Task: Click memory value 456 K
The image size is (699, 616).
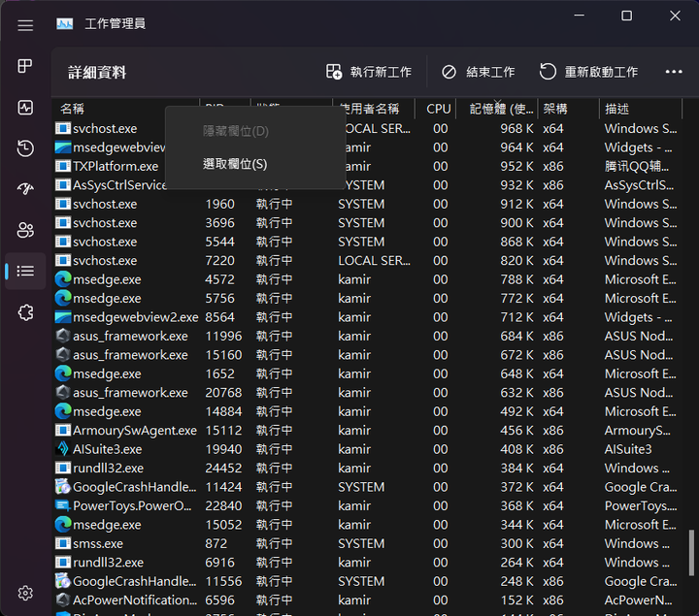Action: tap(516, 431)
